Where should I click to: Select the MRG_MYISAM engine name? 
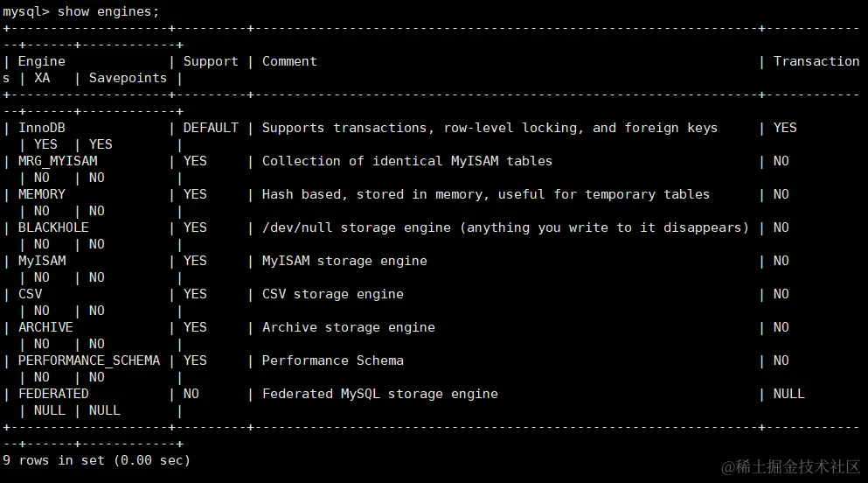point(58,161)
